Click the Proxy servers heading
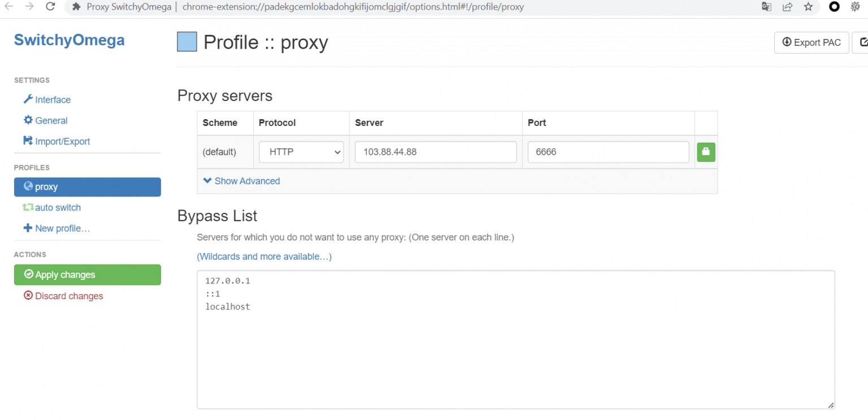 225,95
